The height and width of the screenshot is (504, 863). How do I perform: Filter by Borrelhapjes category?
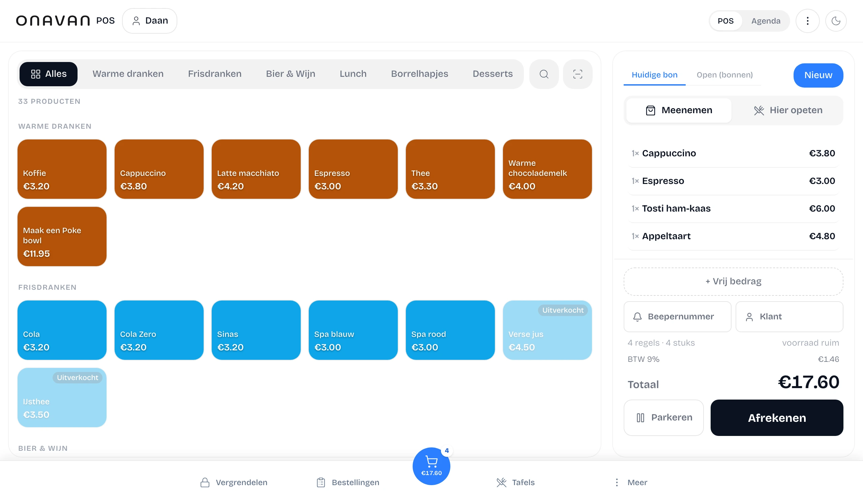click(419, 74)
